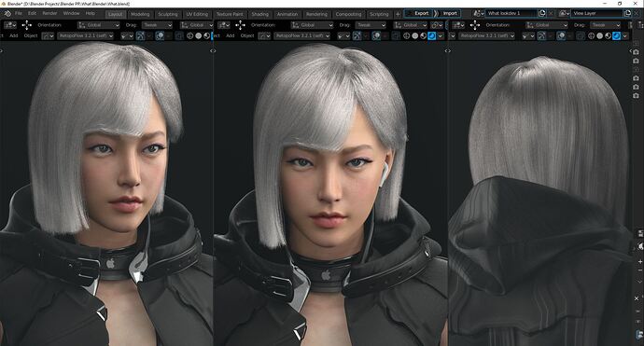
Task: Open shading options dropdown in right viewport
Action: click(x=625, y=35)
